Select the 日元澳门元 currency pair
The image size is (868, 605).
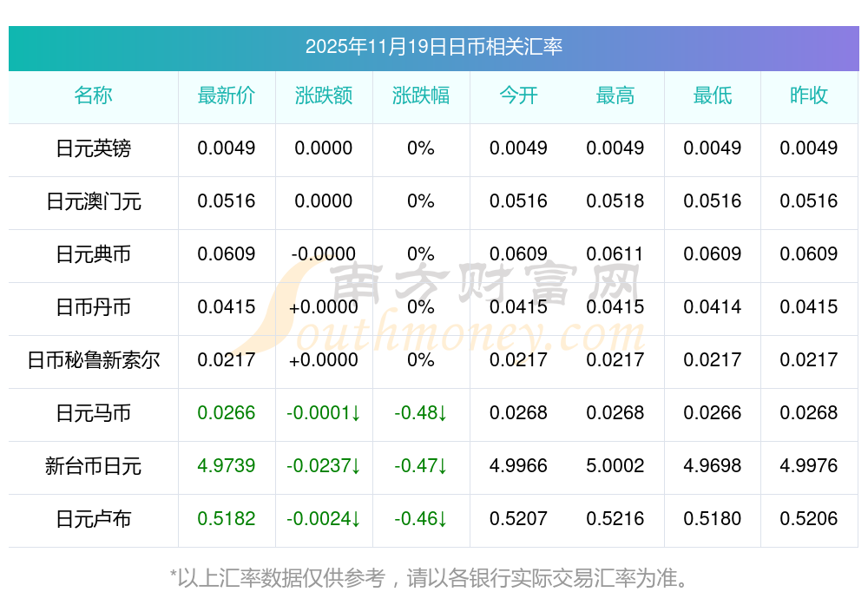pyautogui.click(x=93, y=201)
